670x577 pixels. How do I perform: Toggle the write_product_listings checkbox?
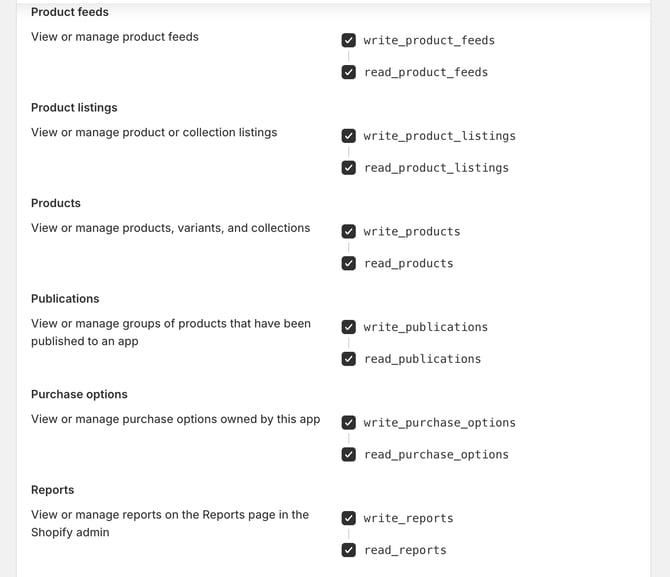[348, 136]
